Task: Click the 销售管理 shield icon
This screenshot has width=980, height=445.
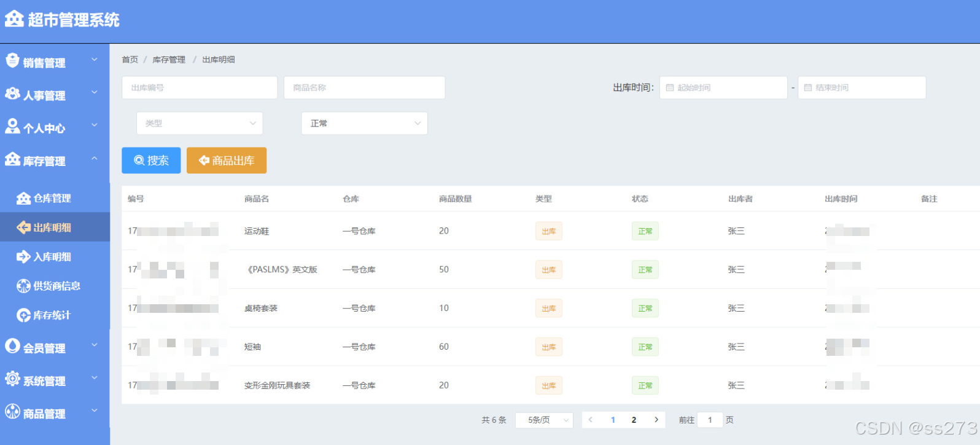Action: coord(12,60)
